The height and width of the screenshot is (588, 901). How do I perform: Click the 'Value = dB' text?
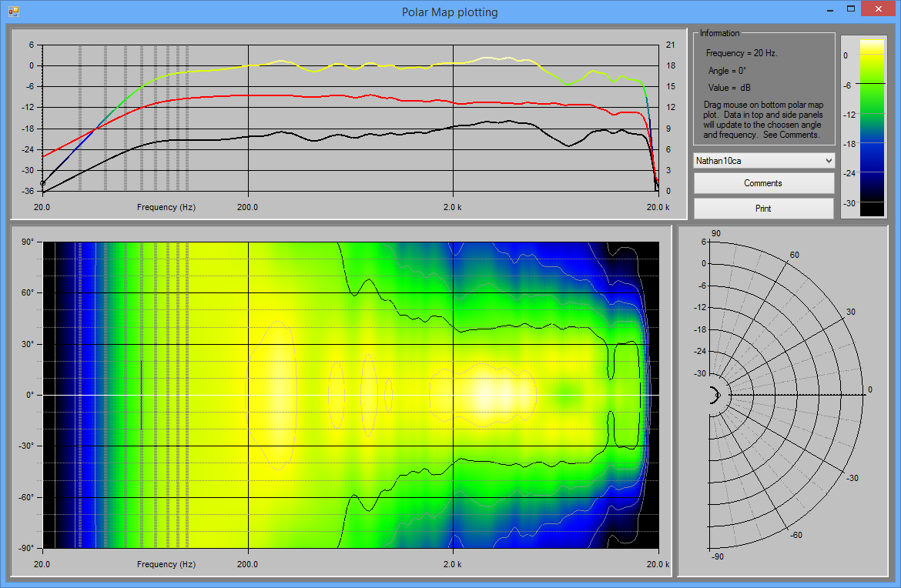(x=729, y=88)
